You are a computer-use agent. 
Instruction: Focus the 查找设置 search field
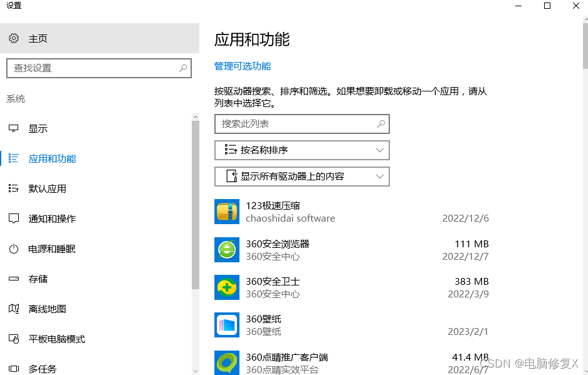(99, 68)
